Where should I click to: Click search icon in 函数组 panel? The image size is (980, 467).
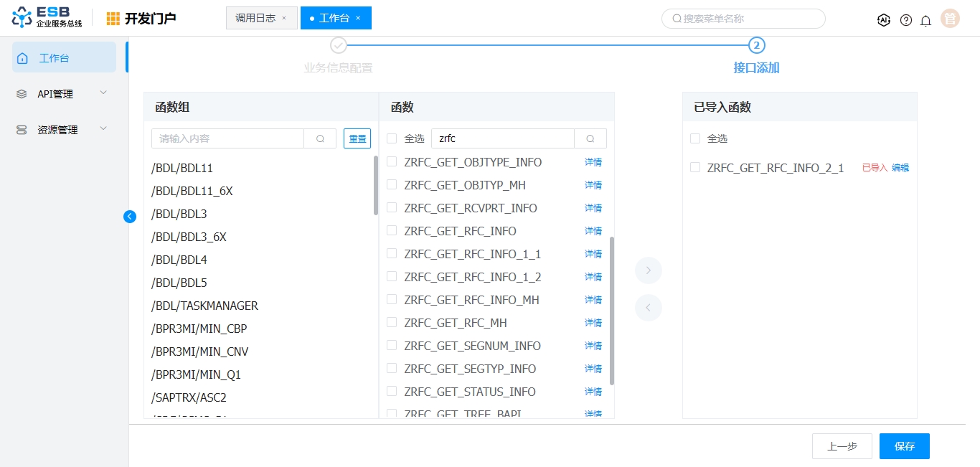[320, 138]
